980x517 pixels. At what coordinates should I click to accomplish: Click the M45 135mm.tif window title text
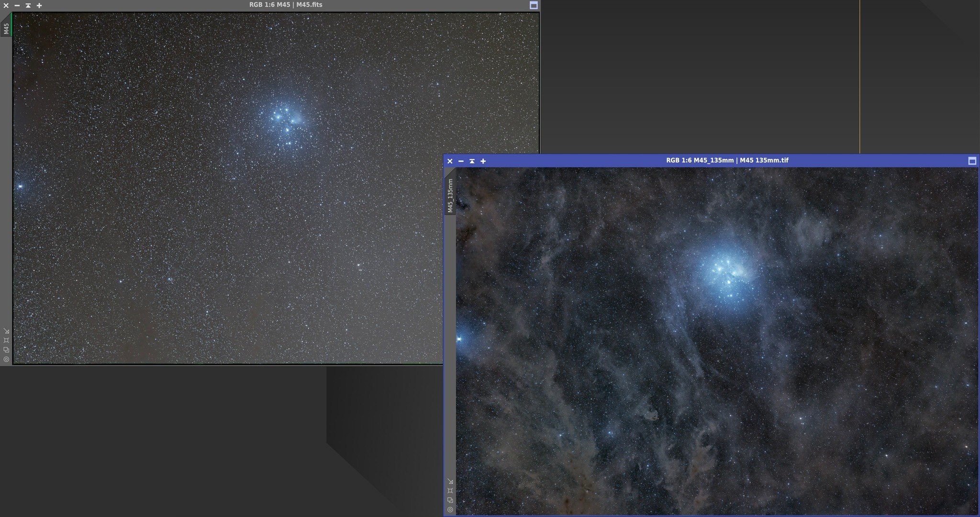pyautogui.click(x=727, y=160)
